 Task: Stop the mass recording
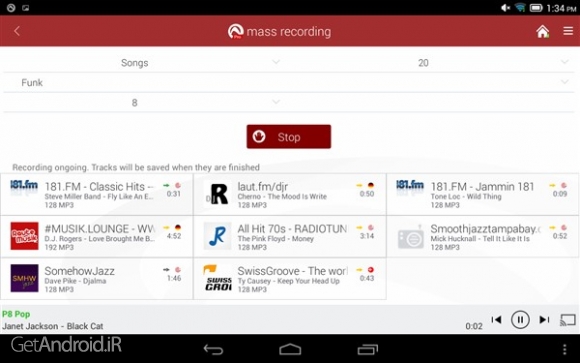tap(289, 137)
